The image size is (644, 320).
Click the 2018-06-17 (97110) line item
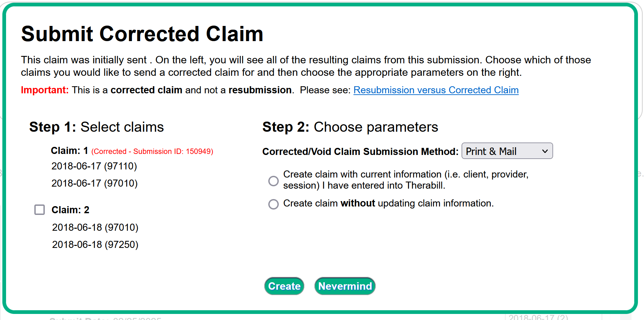pos(94,166)
